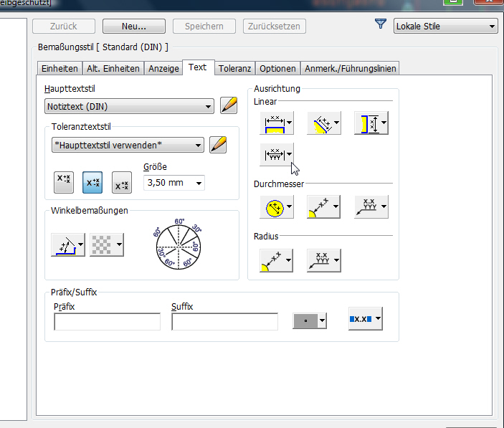Viewport: 504px width, 428px height.
Task: Expand the Notiztext (DIN) dropdown
Action: (209, 107)
